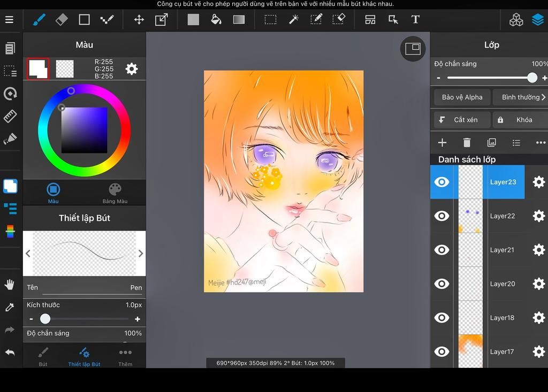Viewport: 548px width, 392px height.
Task: Open color settings gear icon
Action: (132, 69)
